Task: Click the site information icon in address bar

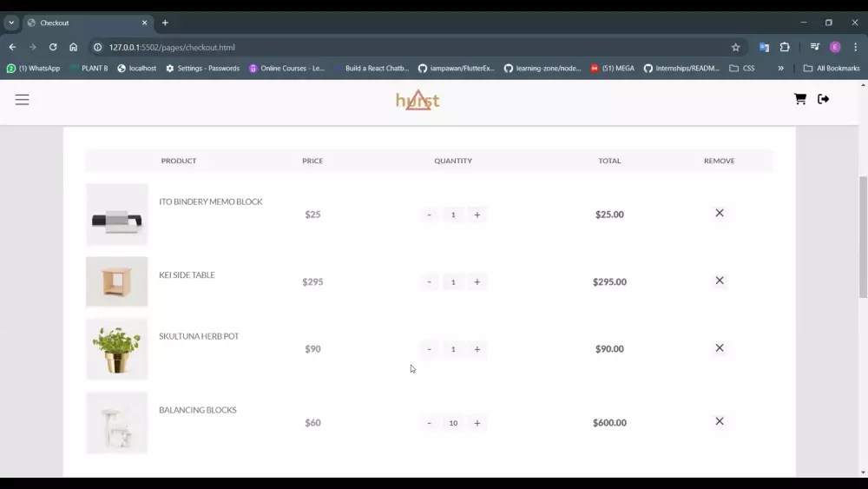Action: 97,47
